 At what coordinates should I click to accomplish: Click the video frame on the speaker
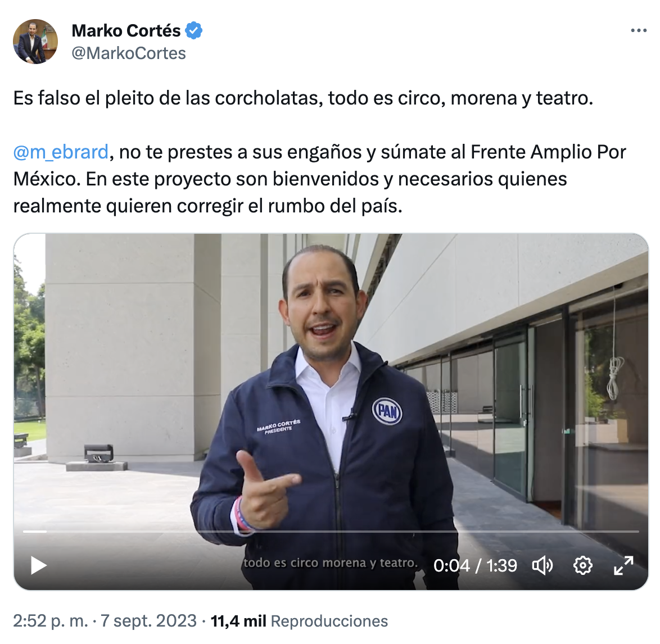tap(324, 400)
